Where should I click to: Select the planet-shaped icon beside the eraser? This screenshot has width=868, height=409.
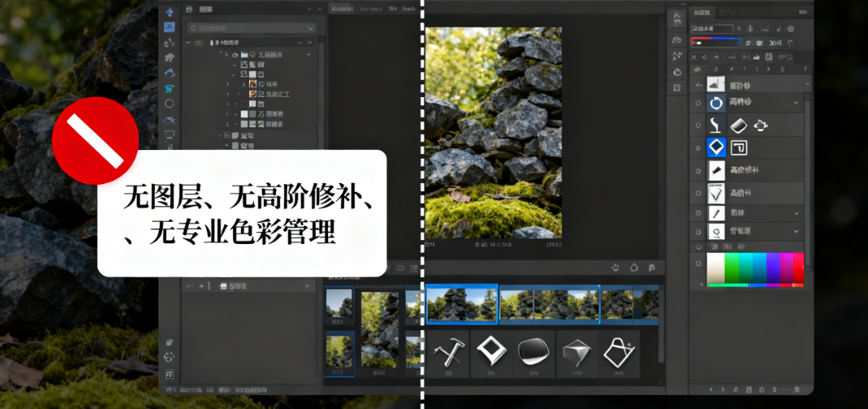(761, 126)
